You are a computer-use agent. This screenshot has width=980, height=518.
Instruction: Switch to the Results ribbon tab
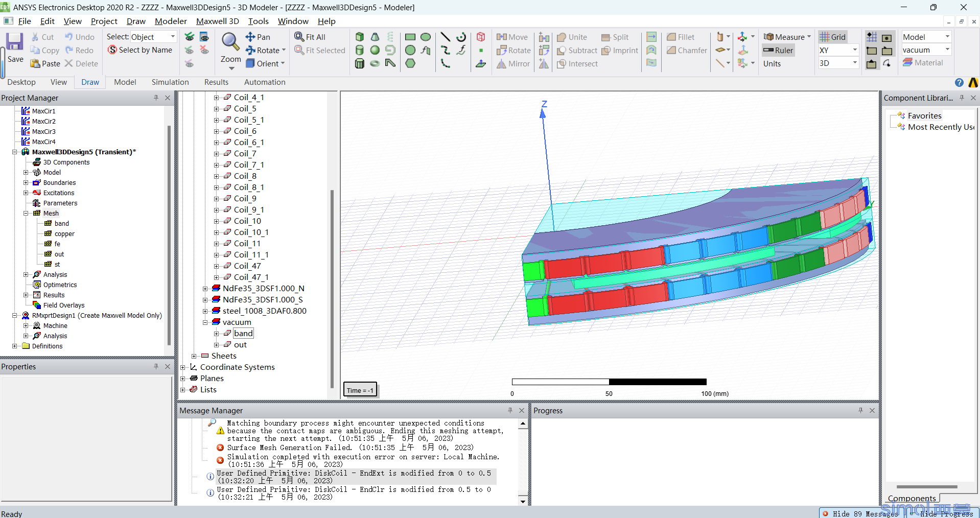216,82
